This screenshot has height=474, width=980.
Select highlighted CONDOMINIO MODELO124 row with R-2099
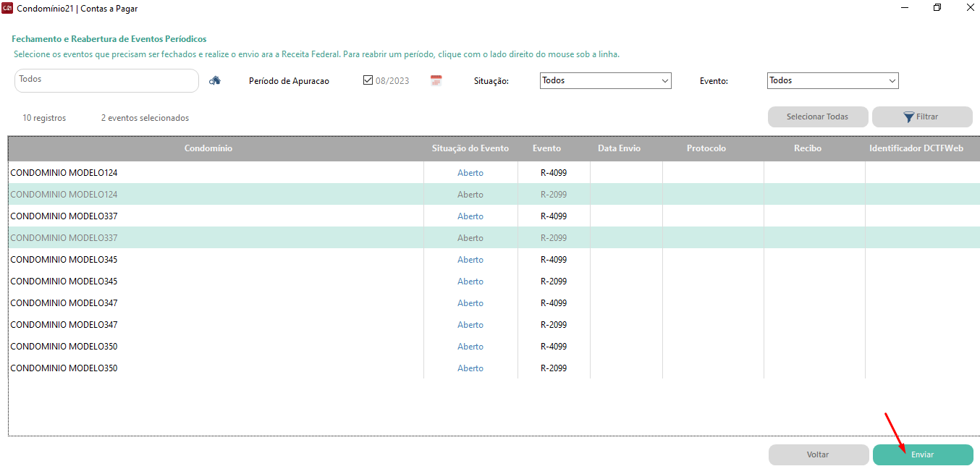pyautogui.click(x=494, y=195)
